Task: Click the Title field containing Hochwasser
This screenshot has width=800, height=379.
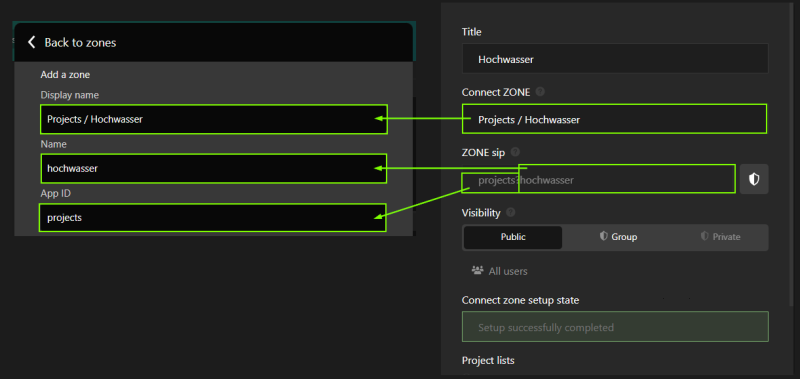Action: 615,59
